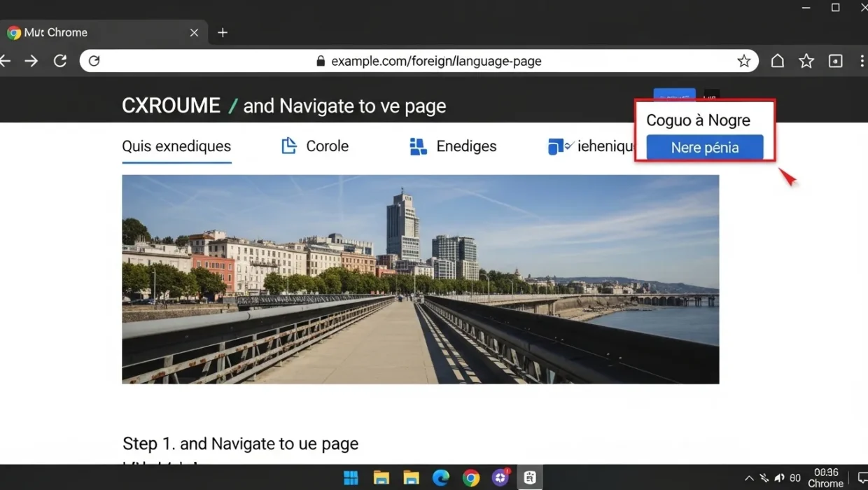Screen dimensions: 868x490
Task: Click the Chrome icon on the taskbar
Action: [x=470, y=477]
